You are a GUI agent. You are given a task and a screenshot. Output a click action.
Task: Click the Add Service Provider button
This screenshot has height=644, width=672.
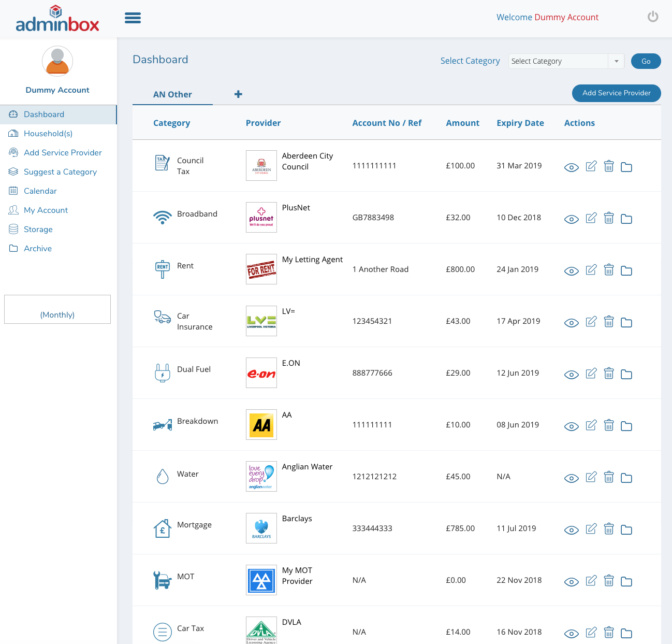(616, 93)
